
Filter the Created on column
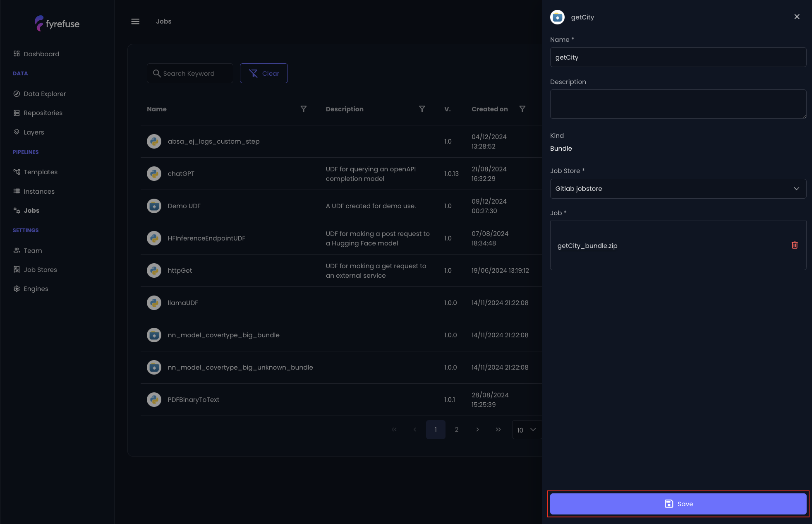[522, 109]
